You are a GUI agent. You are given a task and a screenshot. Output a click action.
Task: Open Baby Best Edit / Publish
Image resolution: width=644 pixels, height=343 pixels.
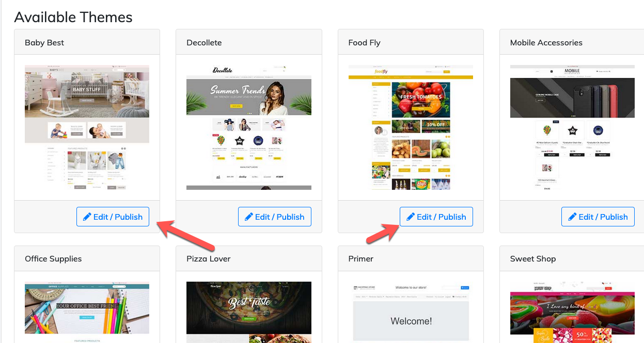click(x=113, y=217)
